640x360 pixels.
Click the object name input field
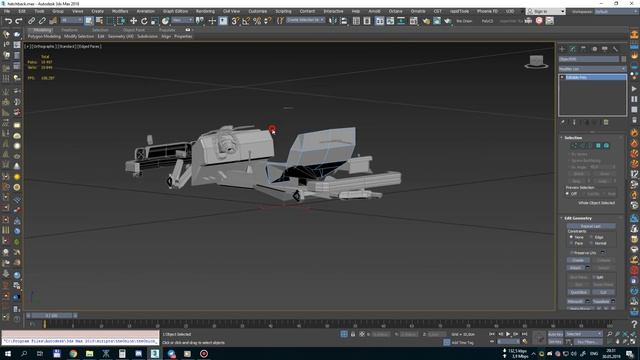(x=589, y=59)
